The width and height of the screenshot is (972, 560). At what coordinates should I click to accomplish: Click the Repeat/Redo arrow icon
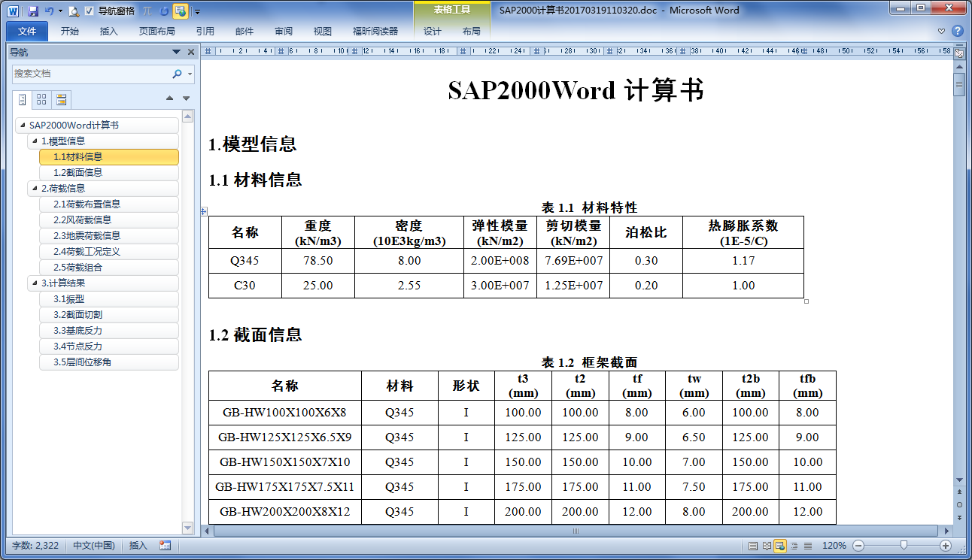(x=164, y=11)
